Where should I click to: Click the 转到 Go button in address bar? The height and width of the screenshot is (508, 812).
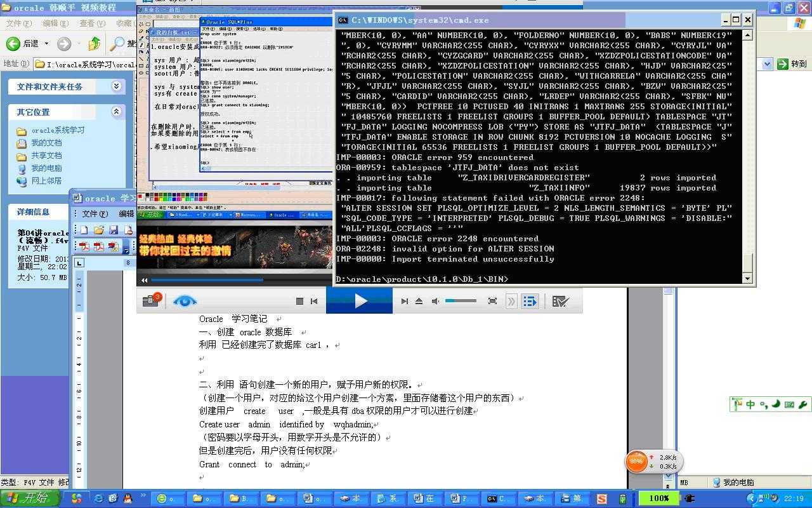click(792, 63)
